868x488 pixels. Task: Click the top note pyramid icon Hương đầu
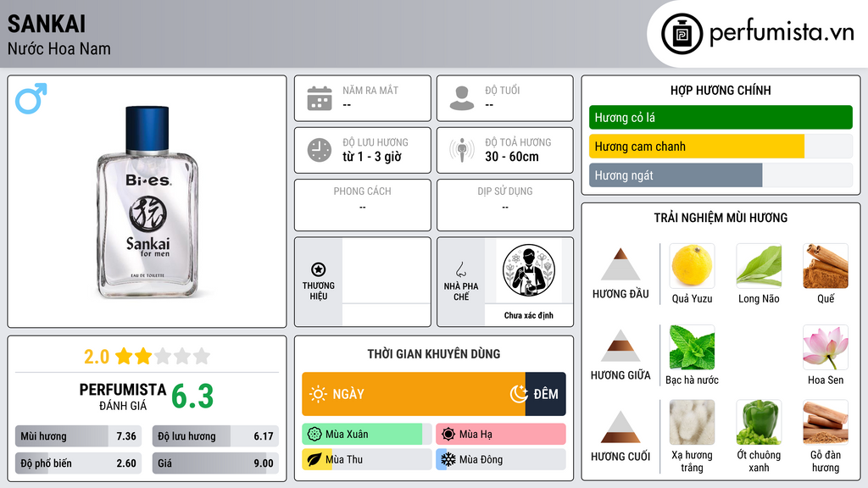click(620, 264)
